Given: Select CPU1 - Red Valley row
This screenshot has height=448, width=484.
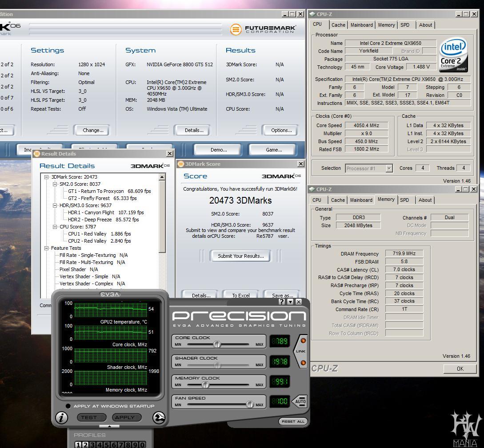Looking at the screenshot, I should (x=100, y=234).
